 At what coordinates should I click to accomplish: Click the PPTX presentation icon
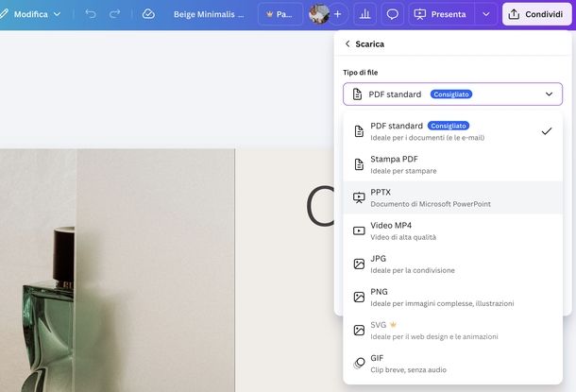(x=359, y=197)
